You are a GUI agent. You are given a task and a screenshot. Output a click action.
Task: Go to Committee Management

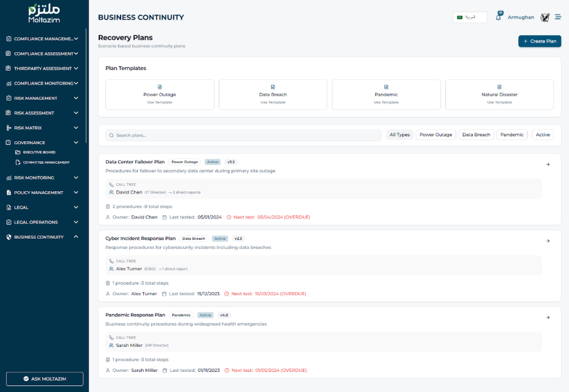(x=46, y=163)
